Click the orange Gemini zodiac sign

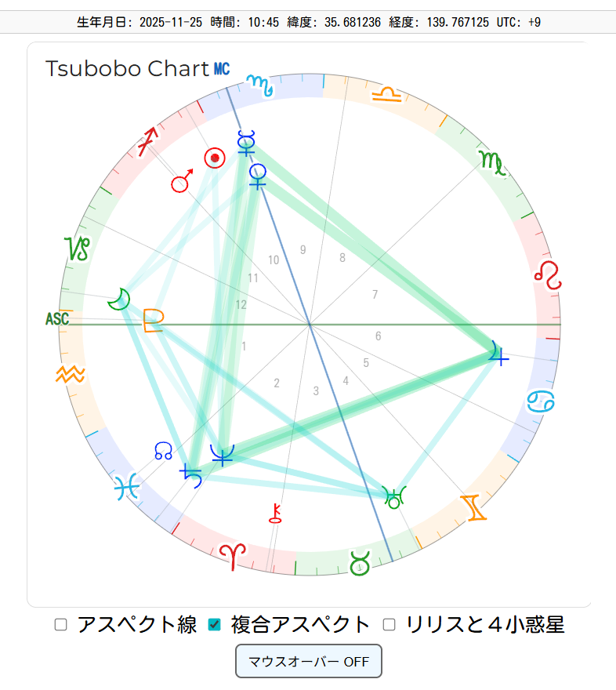pos(474,507)
